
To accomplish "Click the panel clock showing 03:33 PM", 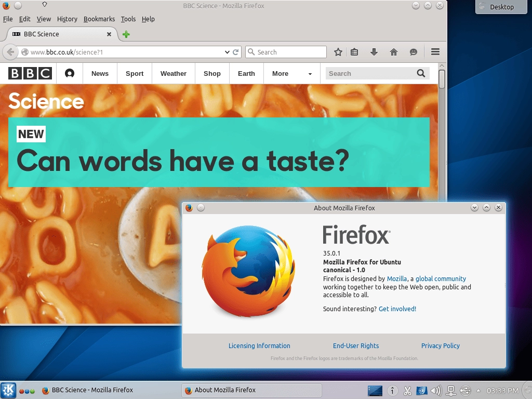I will pos(502,391).
